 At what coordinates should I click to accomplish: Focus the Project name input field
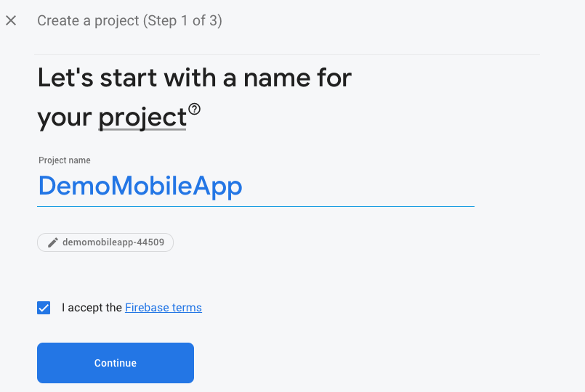click(x=256, y=186)
